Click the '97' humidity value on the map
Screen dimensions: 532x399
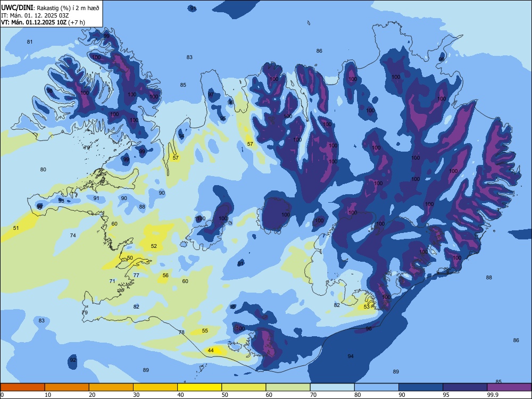[x=211, y=94]
